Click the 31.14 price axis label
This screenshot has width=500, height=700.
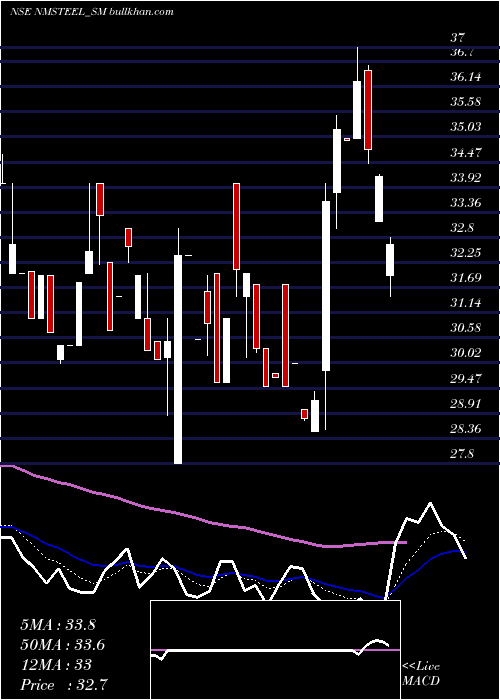(x=466, y=303)
